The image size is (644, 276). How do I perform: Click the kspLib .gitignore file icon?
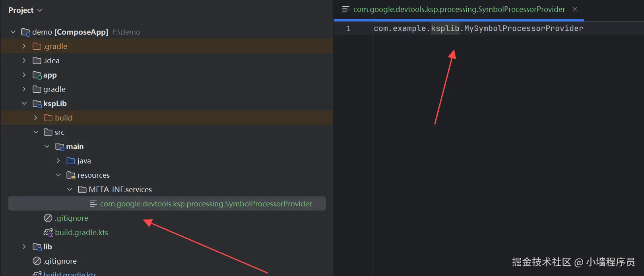tap(48, 218)
